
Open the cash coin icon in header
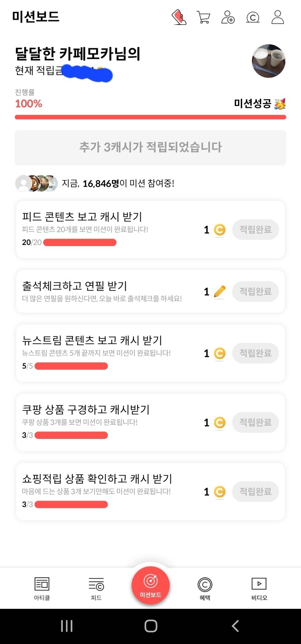coord(253,17)
